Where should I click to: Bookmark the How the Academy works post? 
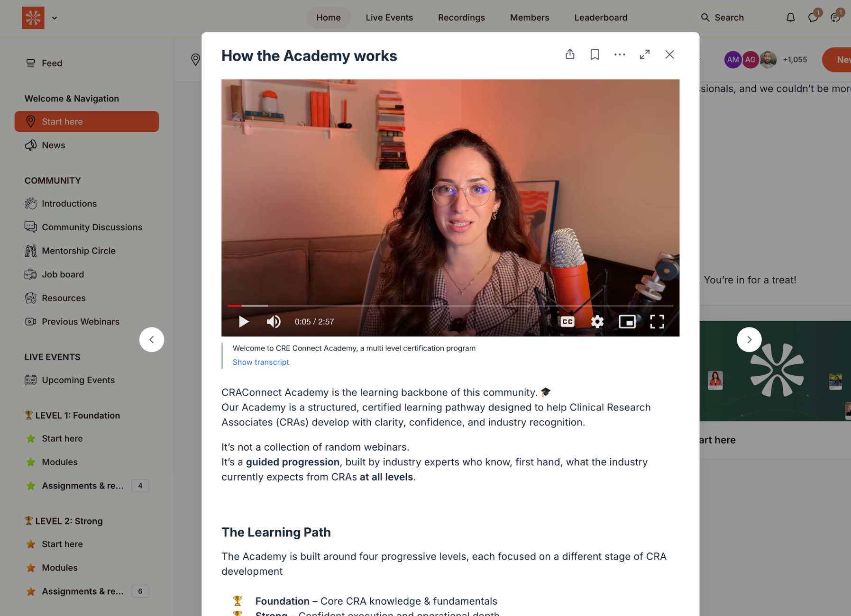pyautogui.click(x=595, y=54)
